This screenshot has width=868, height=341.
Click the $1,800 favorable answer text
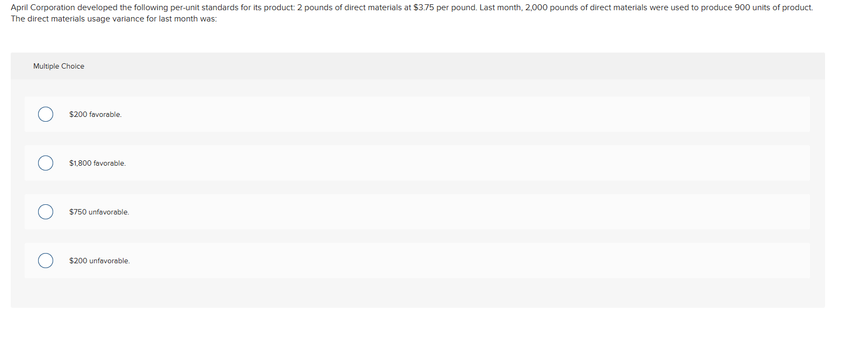click(97, 163)
